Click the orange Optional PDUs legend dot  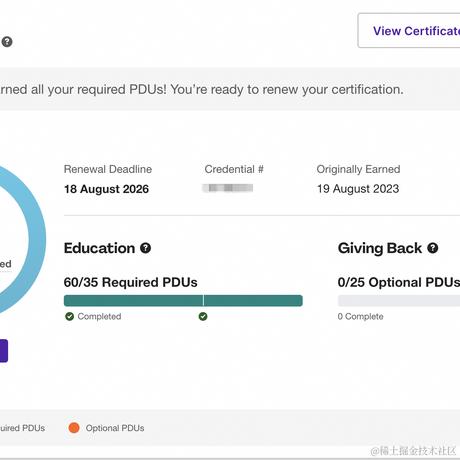(74, 428)
